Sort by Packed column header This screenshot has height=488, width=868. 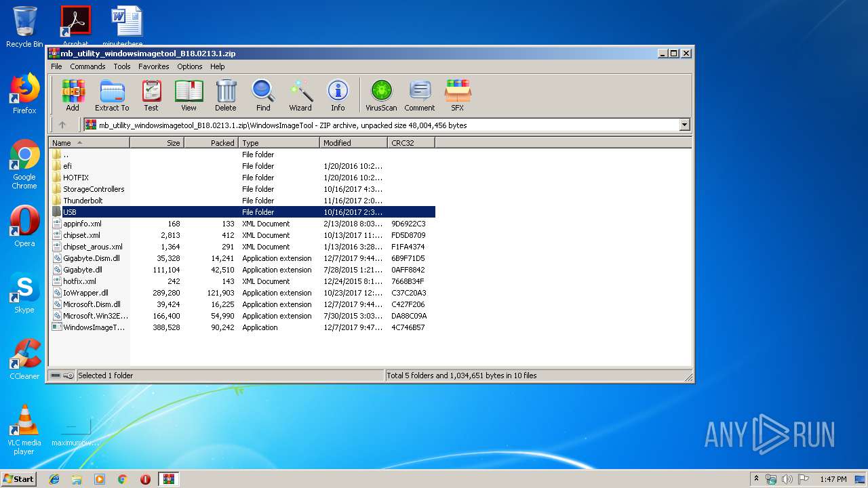pos(212,143)
